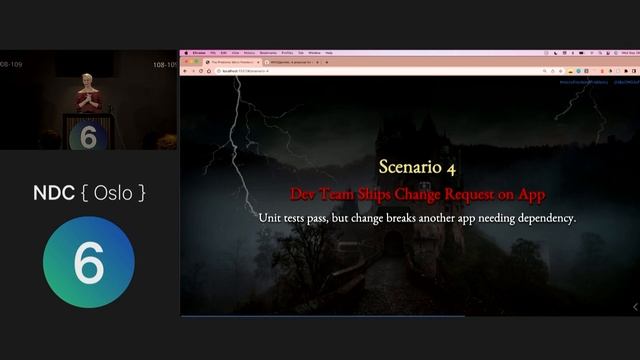Image resolution: width=640 pixels, height=360 pixels.
Task: Open the Chrome side panel icon
Action: (634, 71)
